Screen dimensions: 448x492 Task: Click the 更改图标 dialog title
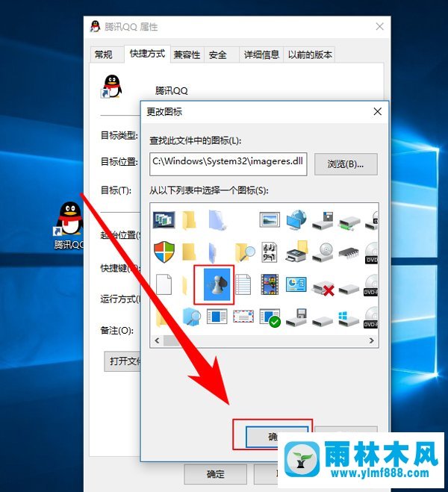coord(164,112)
